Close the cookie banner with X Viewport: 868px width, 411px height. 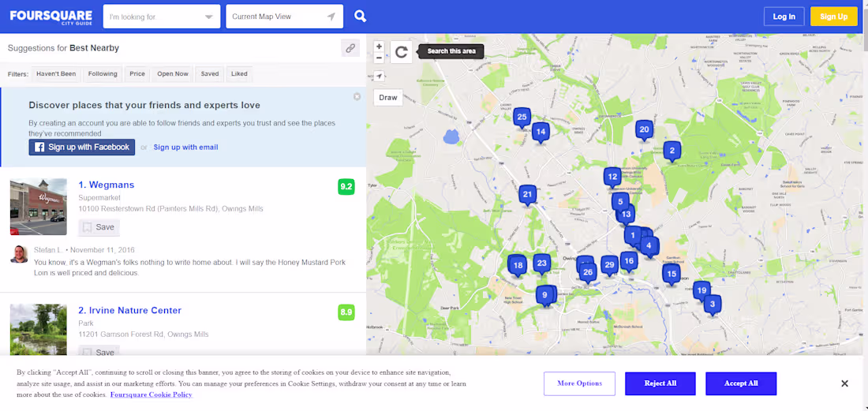click(x=845, y=384)
